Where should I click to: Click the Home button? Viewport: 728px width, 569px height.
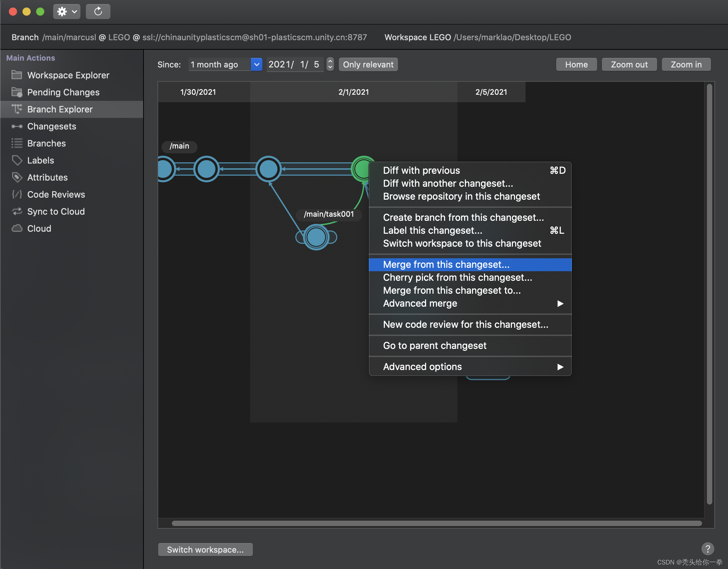click(576, 64)
